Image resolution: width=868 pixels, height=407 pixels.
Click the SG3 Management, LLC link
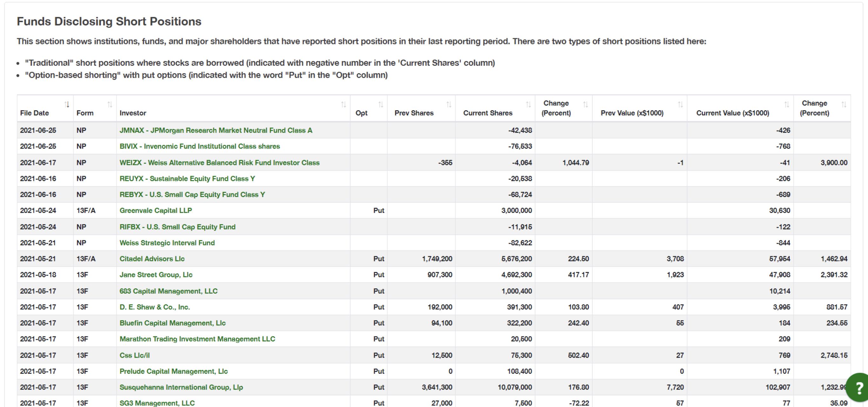click(x=157, y=403)
